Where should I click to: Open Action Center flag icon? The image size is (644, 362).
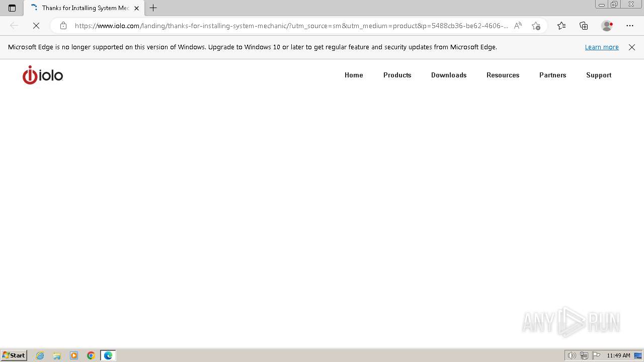click(x=596, y=355)
